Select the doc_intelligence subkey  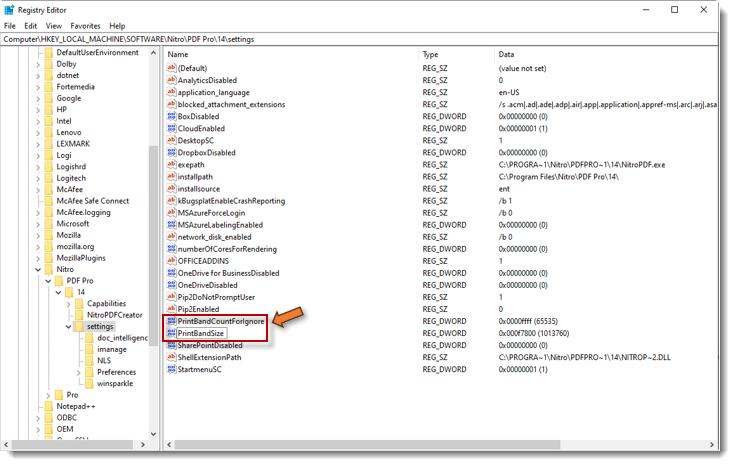pos(122,338)
